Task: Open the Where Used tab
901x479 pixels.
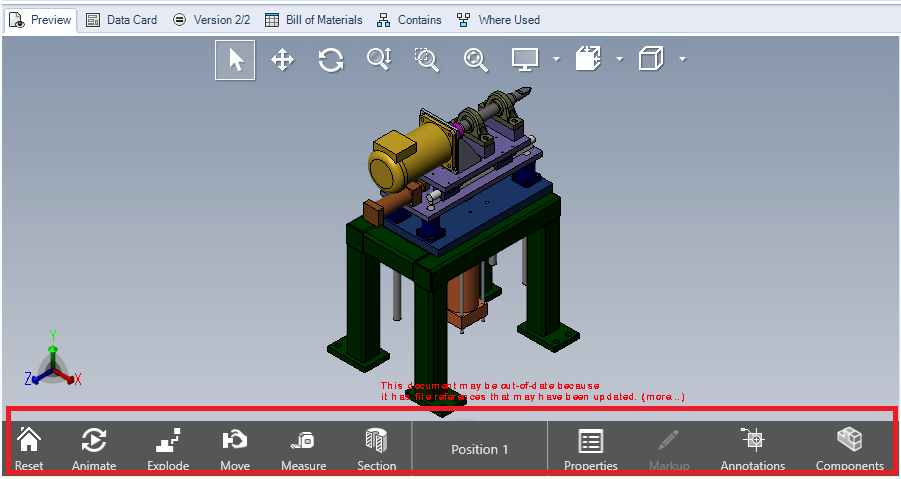Action: (498, 20)
